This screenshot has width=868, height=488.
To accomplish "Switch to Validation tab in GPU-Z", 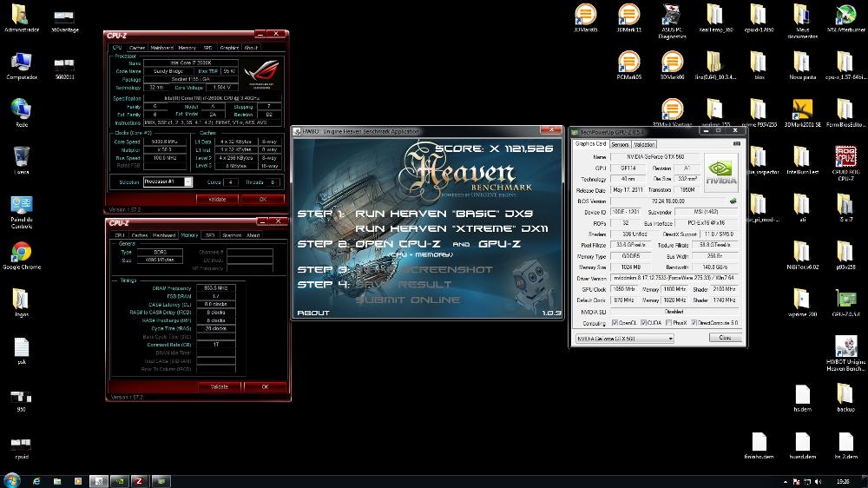I will 644,144.
